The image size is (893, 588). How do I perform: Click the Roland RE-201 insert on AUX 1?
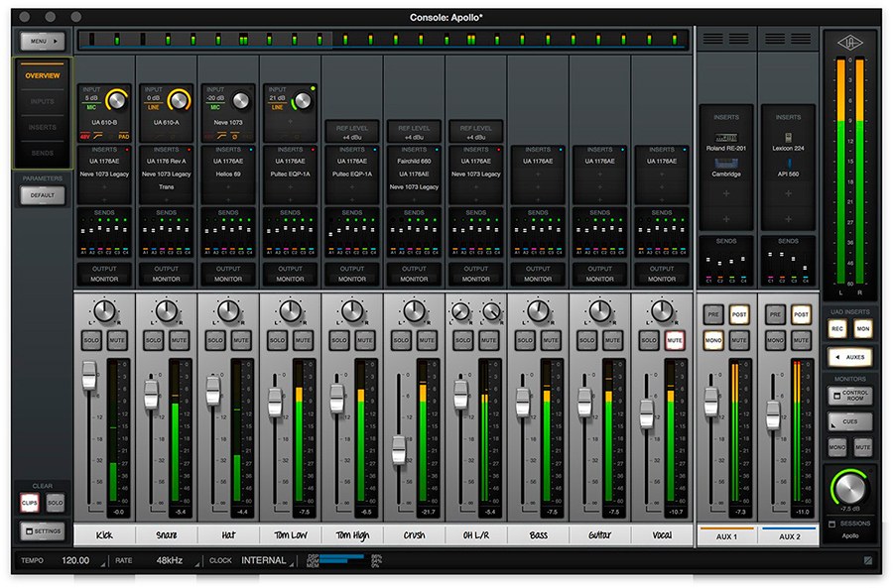tap(726, 144)
